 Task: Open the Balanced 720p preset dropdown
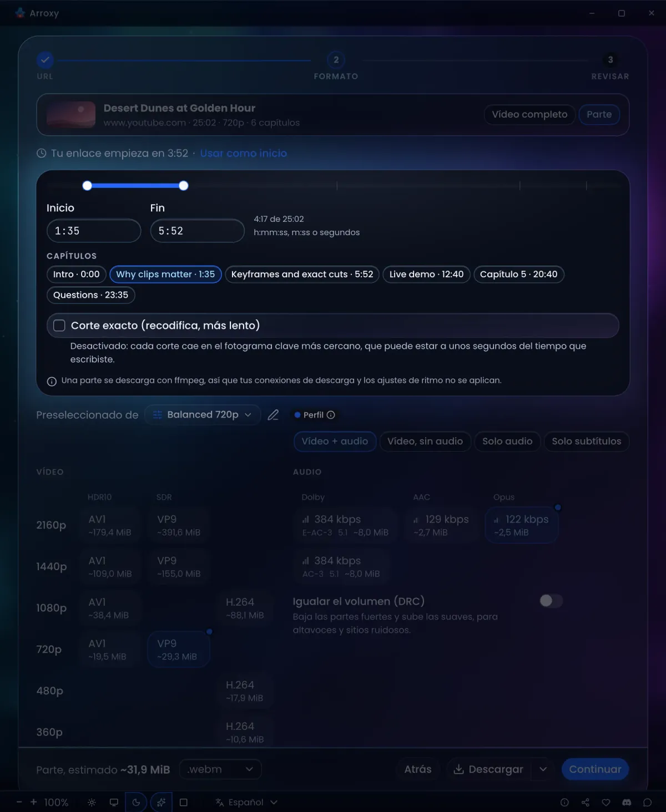pyautogui.click(x=203, y=415)
